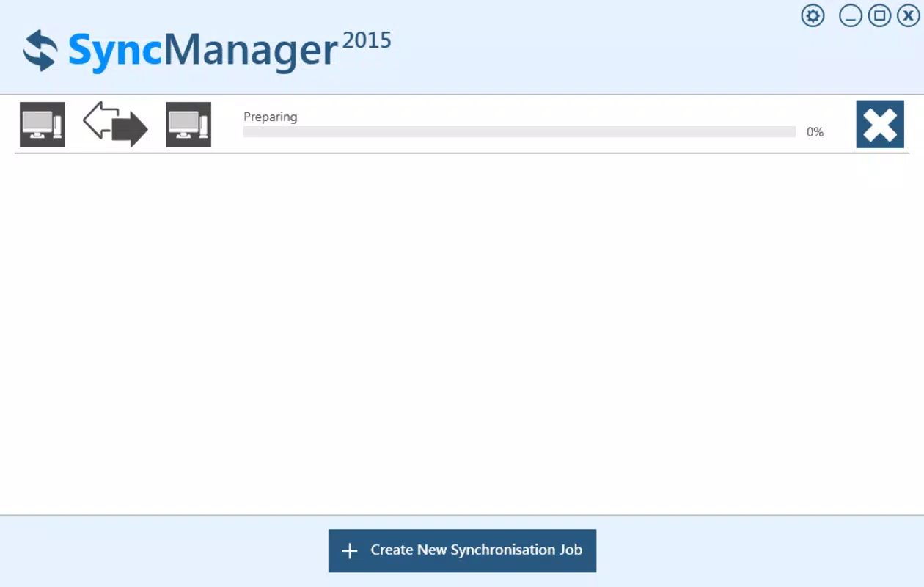Open settings via the gear icon
The width and height of the screenshot is (924, 587).
click(x=813, y=15)
